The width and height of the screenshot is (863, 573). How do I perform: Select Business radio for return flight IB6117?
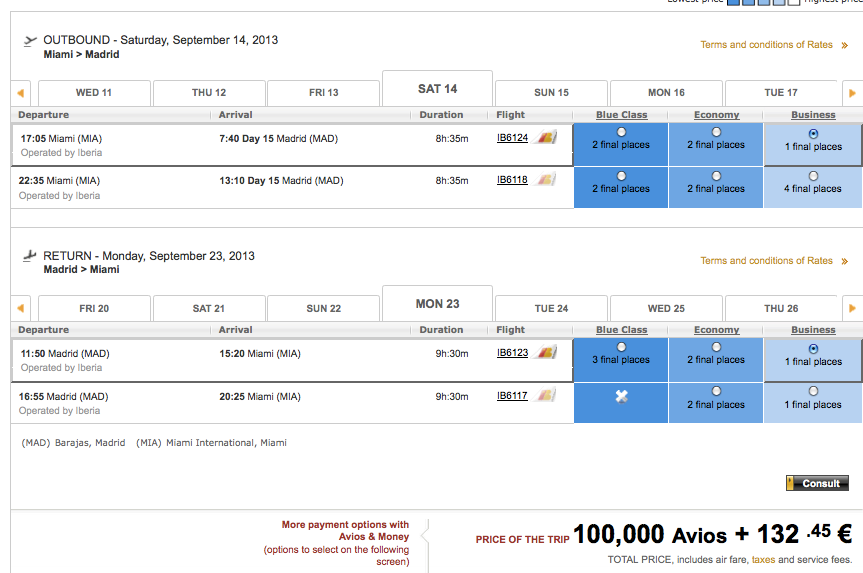click(x=813, y=391)
